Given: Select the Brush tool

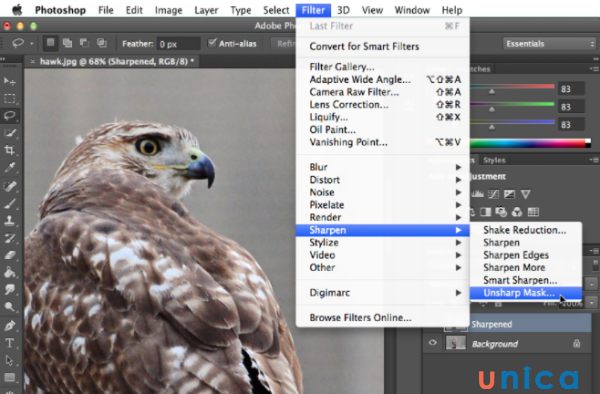Looking at the screenshot, I should pos(10,204).
